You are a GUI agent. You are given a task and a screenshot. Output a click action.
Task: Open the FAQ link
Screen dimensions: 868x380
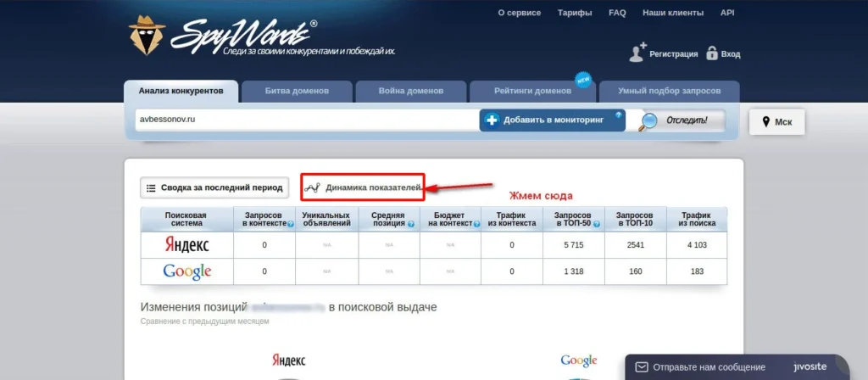pyautogui.click(x=617, y=13)
